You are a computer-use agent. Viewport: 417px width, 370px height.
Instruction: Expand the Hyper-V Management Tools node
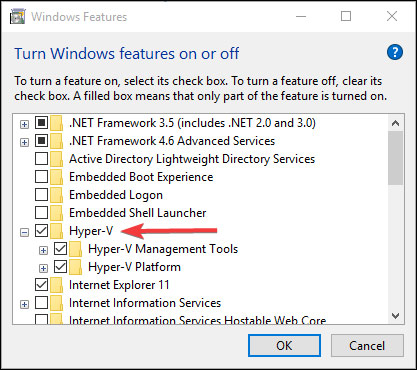(x=43, y=251)
